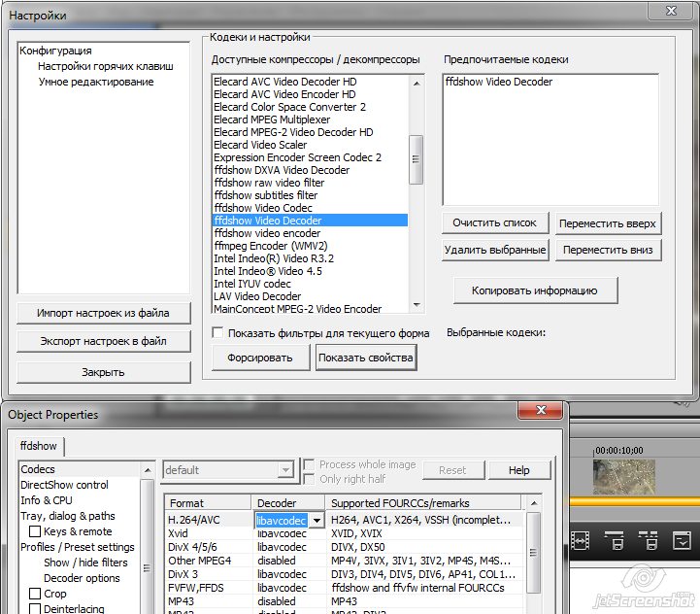Click Переместить вниз button

[x=608, y=250]
